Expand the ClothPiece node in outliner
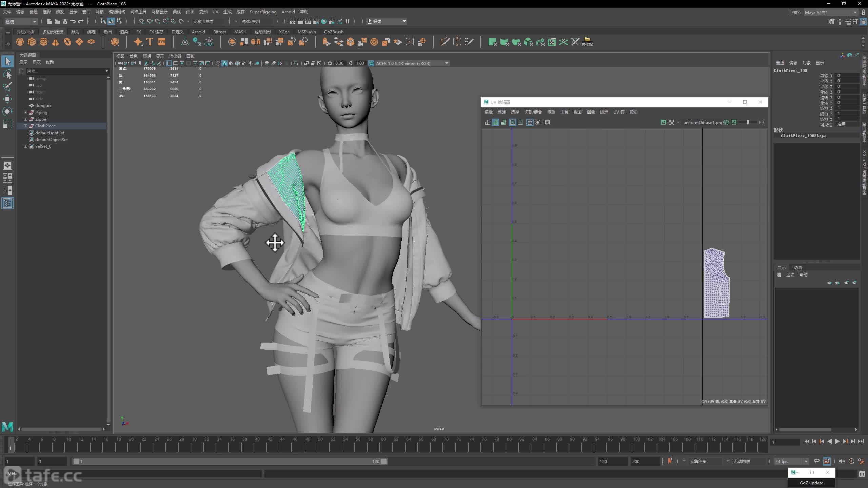 point(25,126)
